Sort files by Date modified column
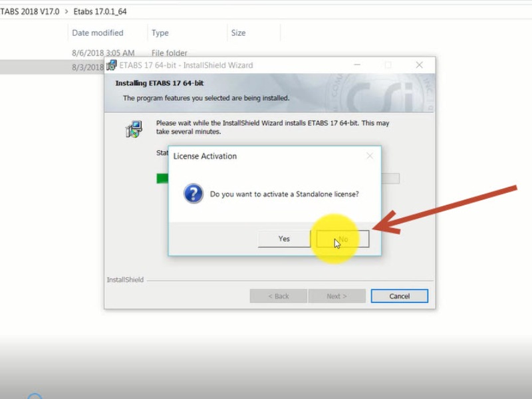This screenshot has height=399, width=532. pos(98,33)
